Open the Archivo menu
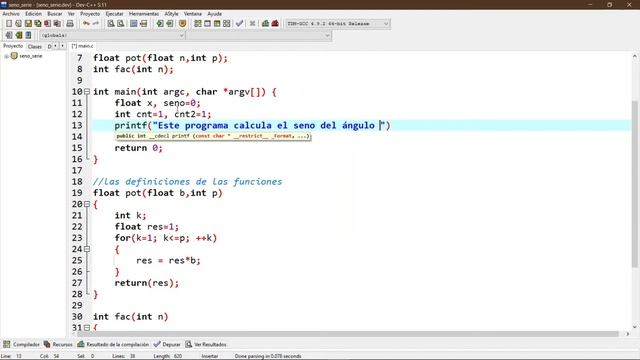This screenshot has width=640, height=360. 11,14
